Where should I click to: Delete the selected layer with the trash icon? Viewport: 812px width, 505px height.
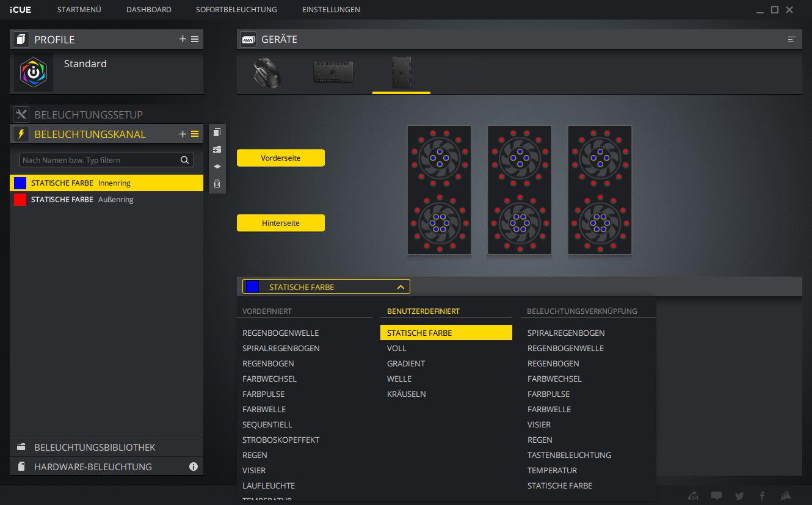click(x=217, y=183)
